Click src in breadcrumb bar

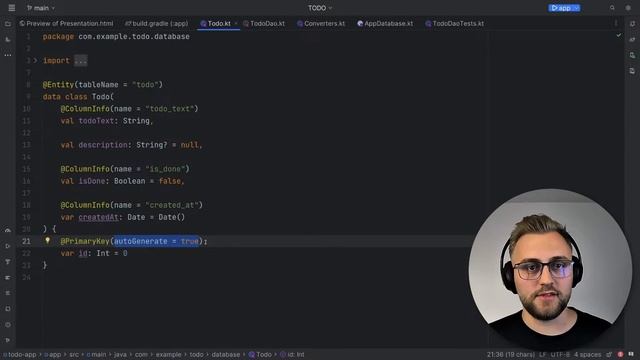tap(74, 354)
